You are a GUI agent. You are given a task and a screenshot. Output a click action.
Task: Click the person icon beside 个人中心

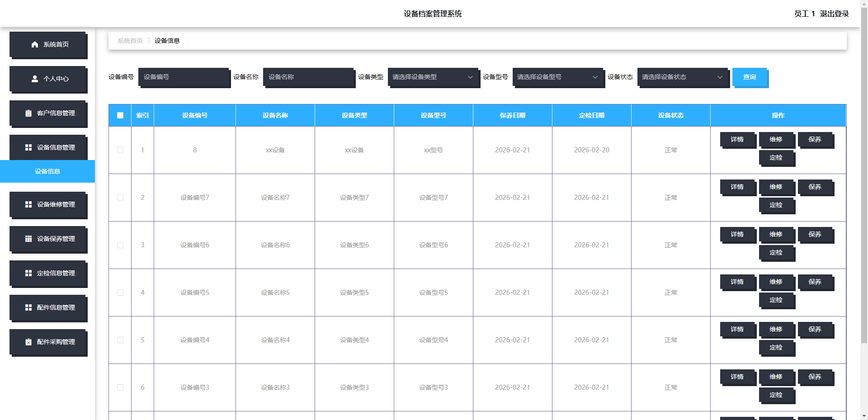click(35, 79)
